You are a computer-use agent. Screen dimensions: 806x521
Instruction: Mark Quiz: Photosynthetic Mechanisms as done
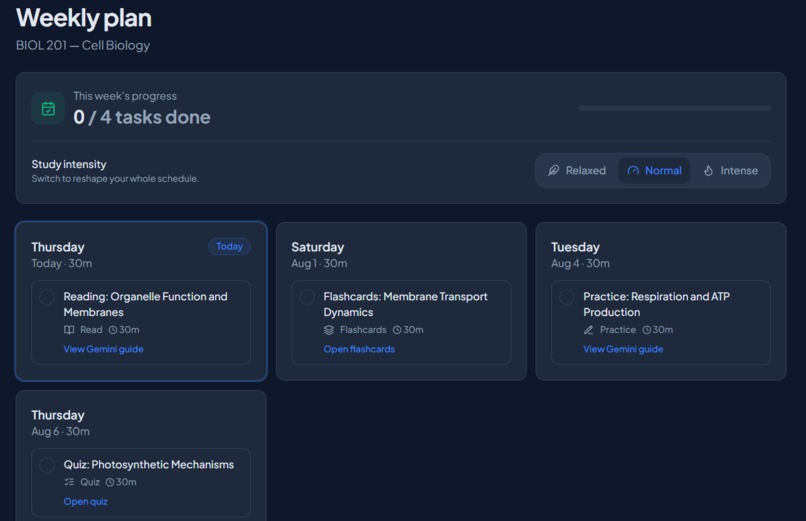pyautogui.click(x=47, y=465)
